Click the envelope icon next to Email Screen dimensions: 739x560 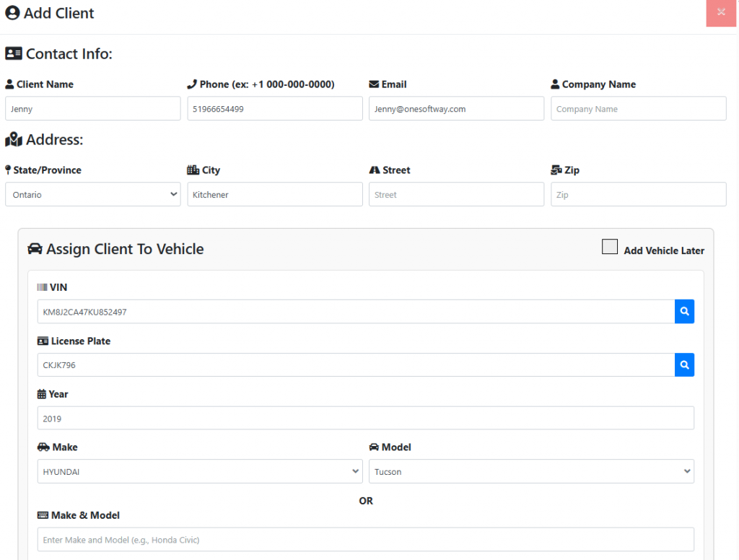click(x=374, y=84)
